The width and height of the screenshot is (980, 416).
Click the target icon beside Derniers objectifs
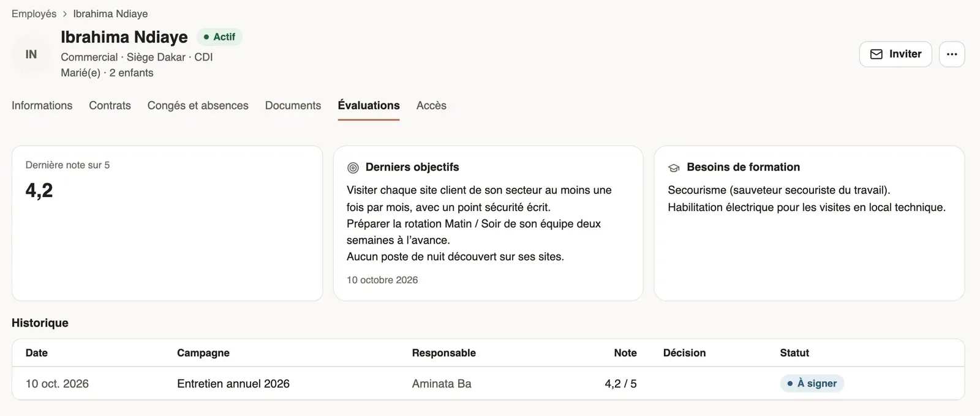point(353,168)
